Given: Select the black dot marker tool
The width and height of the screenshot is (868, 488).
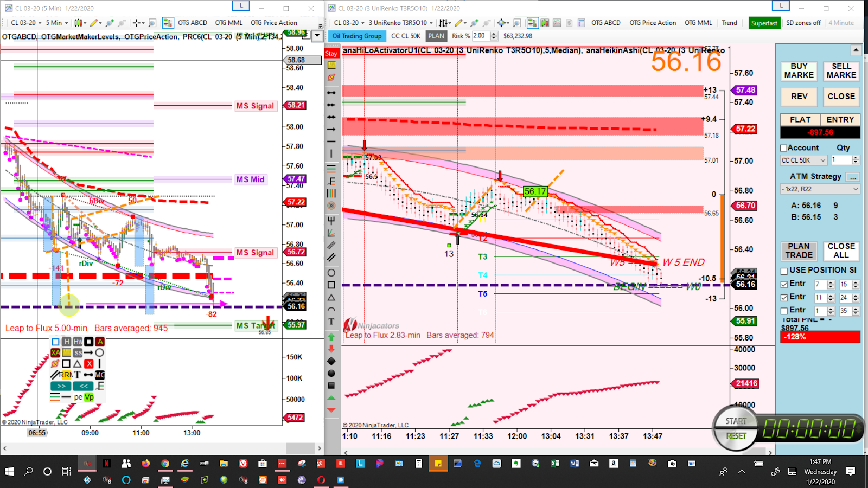Looking at the screenshot, I should tap(331, 374).
